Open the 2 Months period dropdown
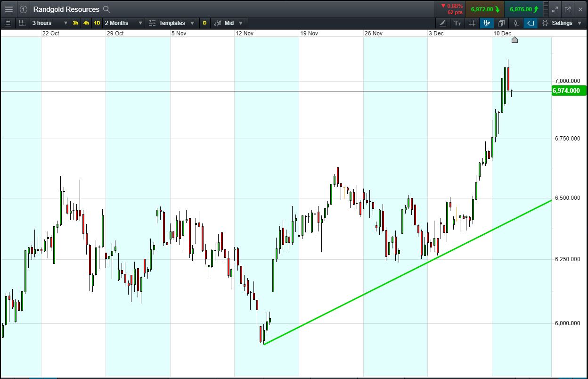 pyautogui.click(x=123, y=23)
